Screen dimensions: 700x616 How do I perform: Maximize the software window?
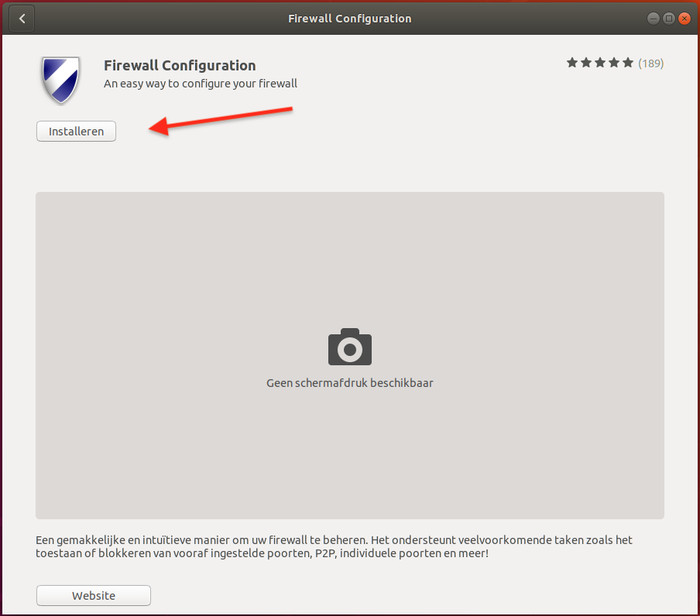click(x=668, y=19)
